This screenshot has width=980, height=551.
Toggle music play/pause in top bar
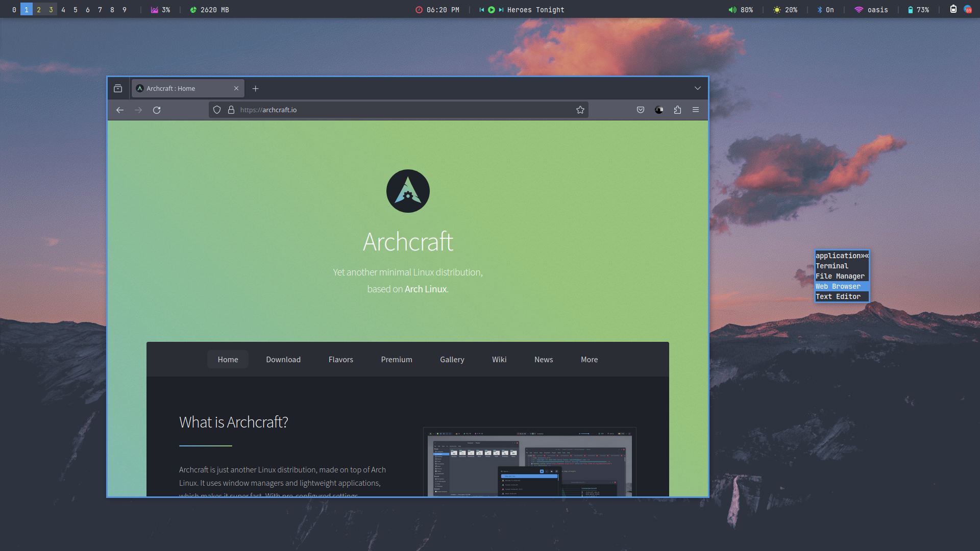(491, 10)
